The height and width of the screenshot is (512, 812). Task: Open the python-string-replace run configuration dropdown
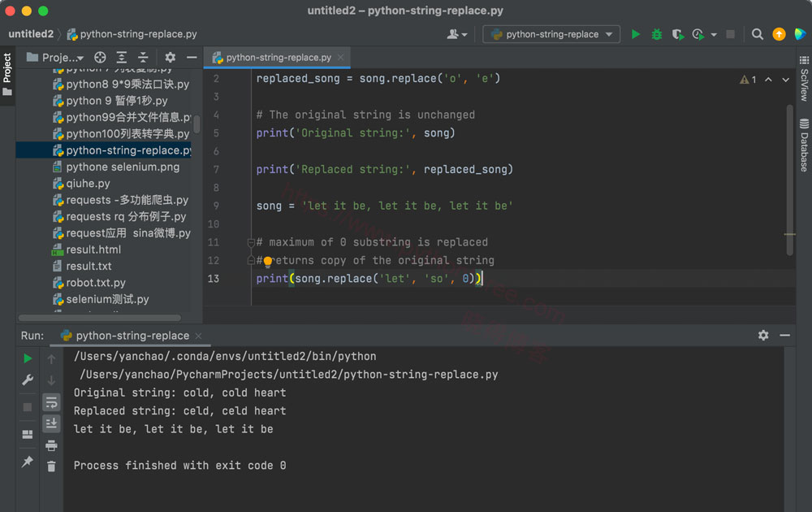pyautogui.click(x=551, y=34)
